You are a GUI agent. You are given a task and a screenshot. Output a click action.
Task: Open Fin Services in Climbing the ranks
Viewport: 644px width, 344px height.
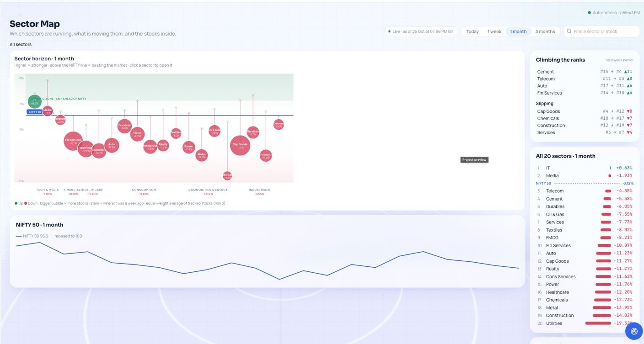[585, 93]
